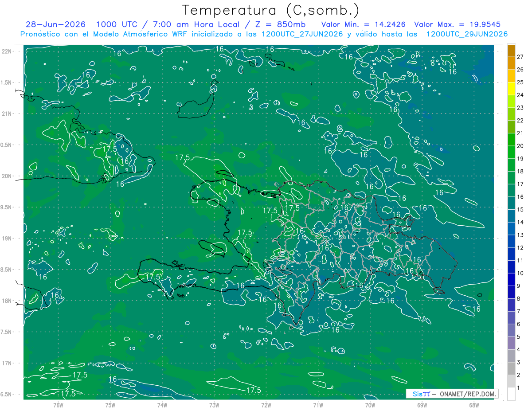
Task: Click the '71W' longitude label
Action: pyautogui.click(x=318, y=405)
